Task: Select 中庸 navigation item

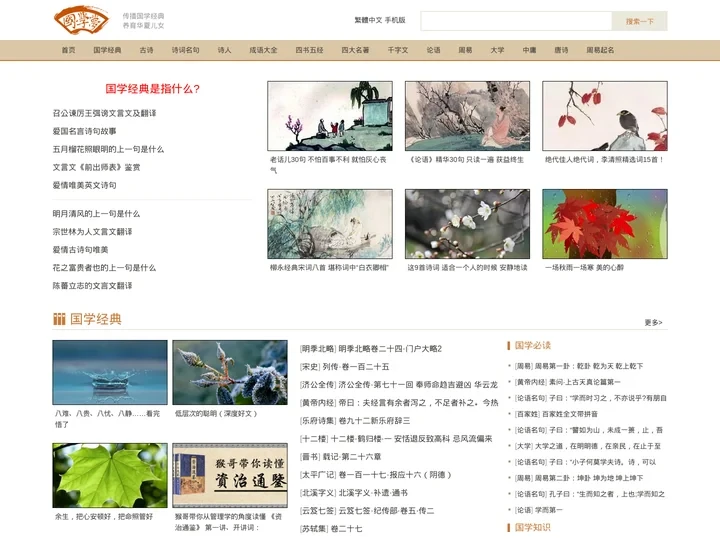Action: click(x=529, y=50)
